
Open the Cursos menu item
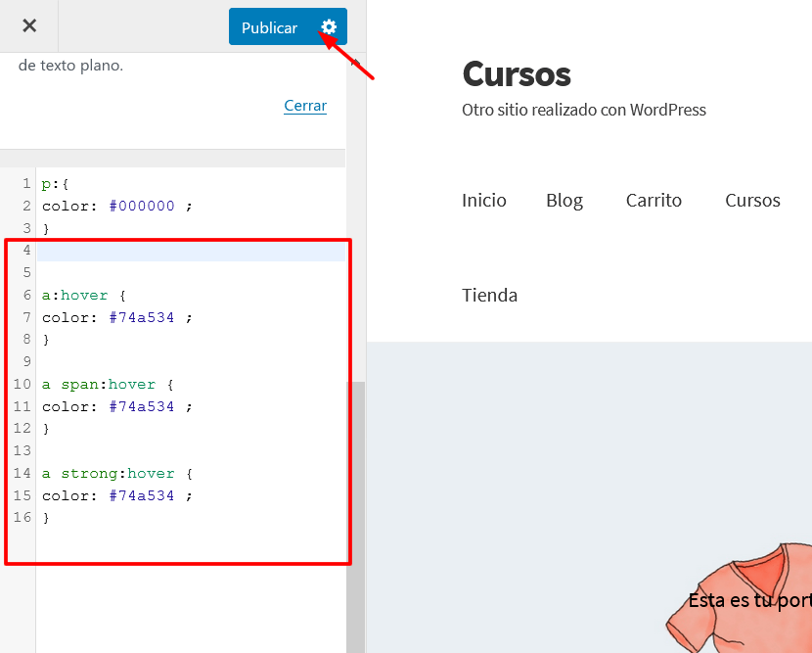tap(752, 200)
